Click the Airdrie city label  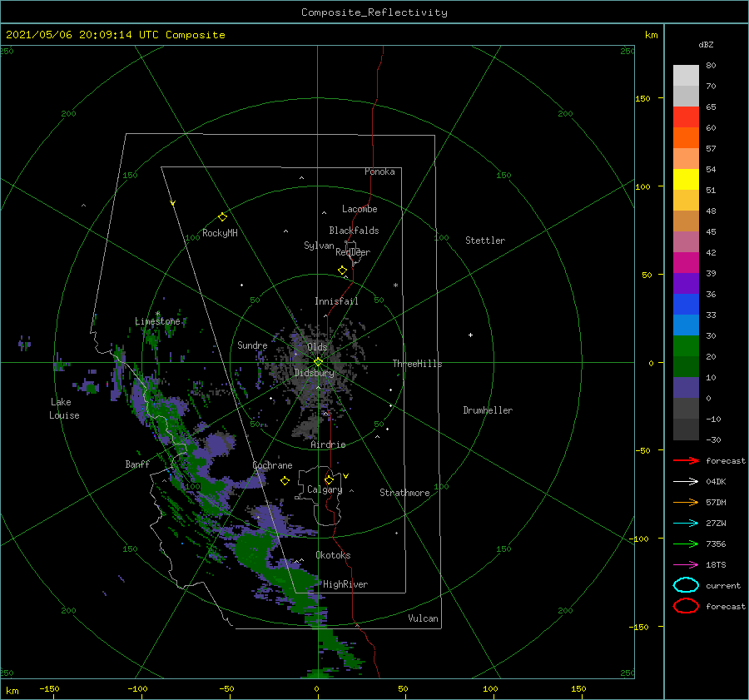pos(328,444)
